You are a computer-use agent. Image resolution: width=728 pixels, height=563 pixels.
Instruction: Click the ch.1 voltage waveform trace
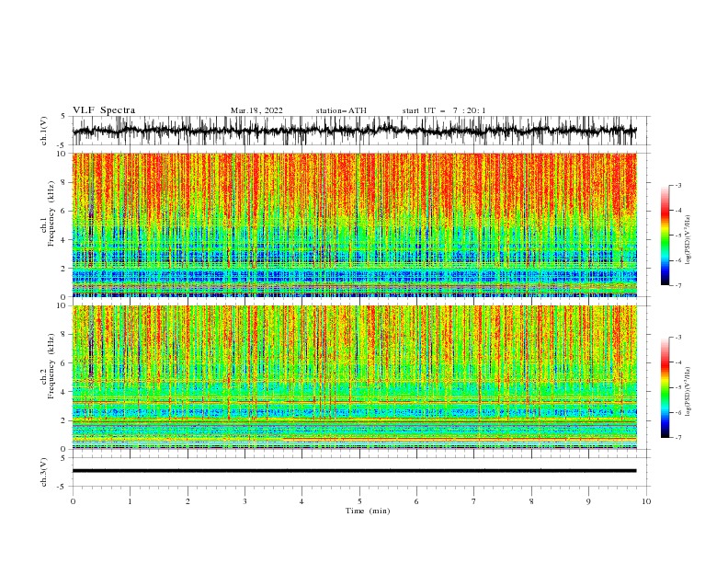[354, 131]
